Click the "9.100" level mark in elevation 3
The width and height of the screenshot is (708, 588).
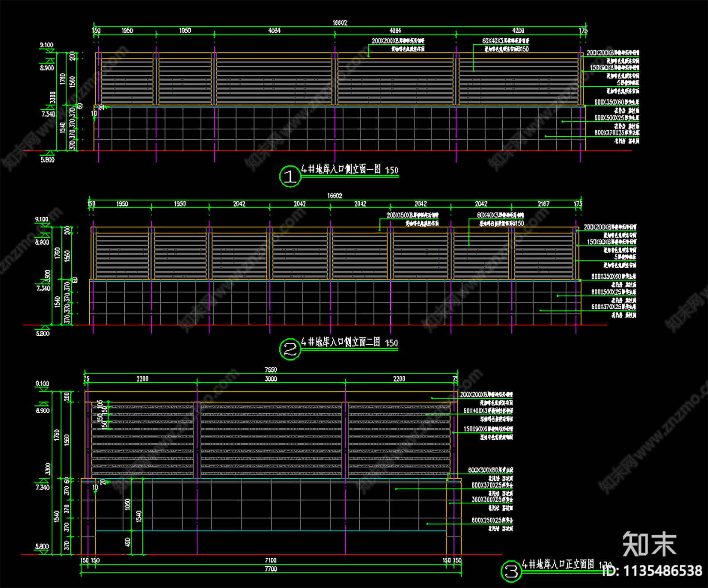pos(42,384)
